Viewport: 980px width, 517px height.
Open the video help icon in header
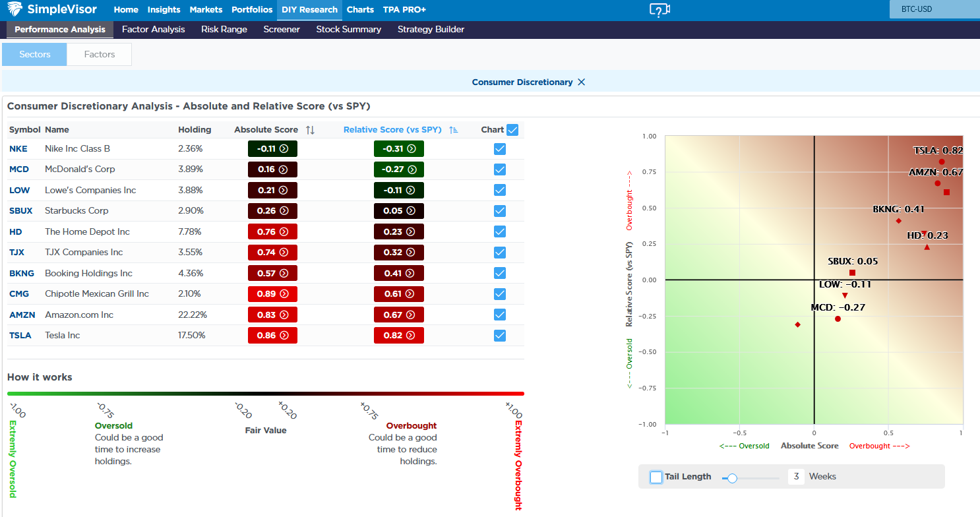659,10
